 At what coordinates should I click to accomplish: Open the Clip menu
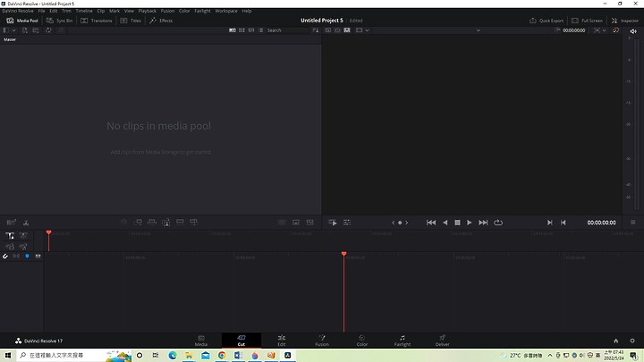[x=101, y=11]
